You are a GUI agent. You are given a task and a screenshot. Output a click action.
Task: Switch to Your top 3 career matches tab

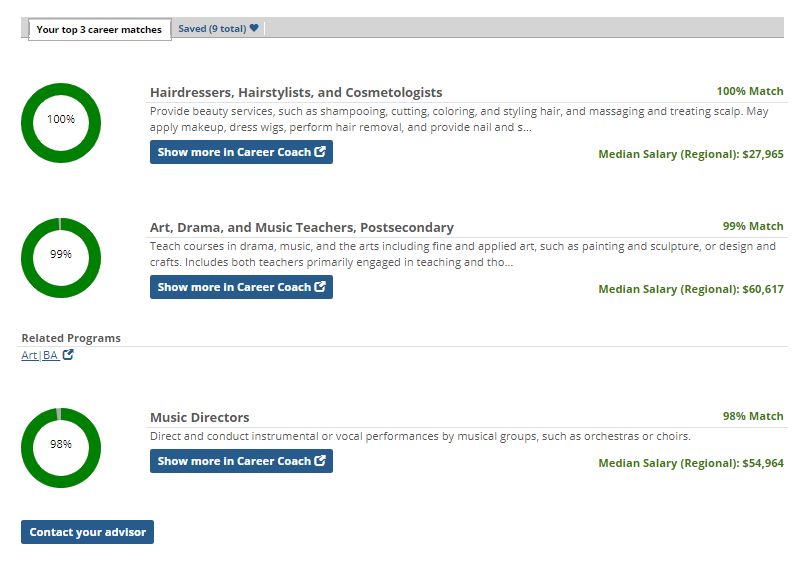tap(99, 29)
